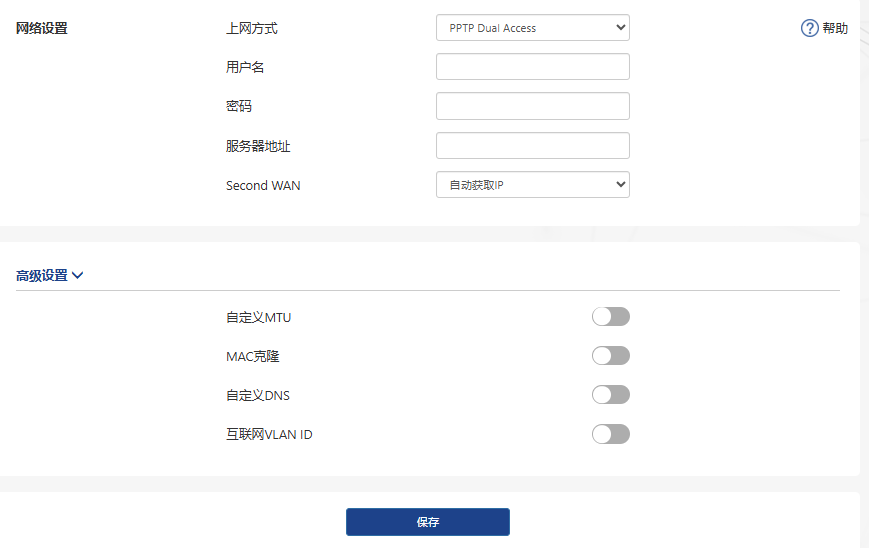
Task: Click the 保存 save button
Action: 428,522
